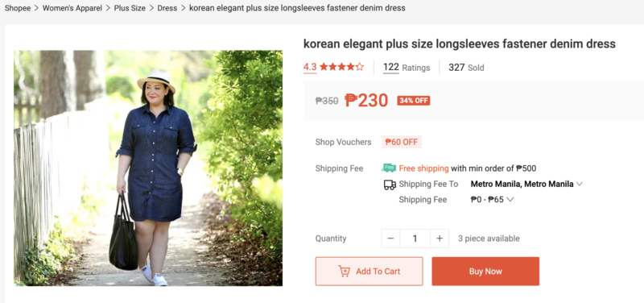This screenshot has width=644, height=303.
Task: Click the 34% OFF discount badge
Action: pos(414,101)
